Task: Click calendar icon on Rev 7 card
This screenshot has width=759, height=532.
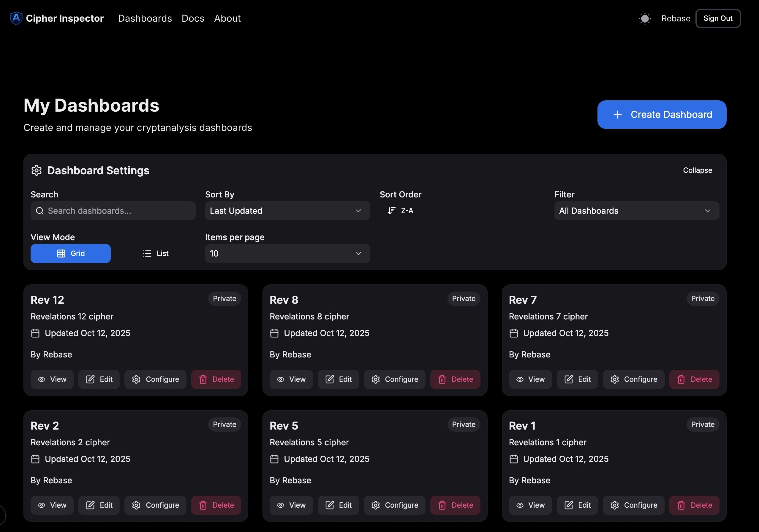Action: [513, 333]
